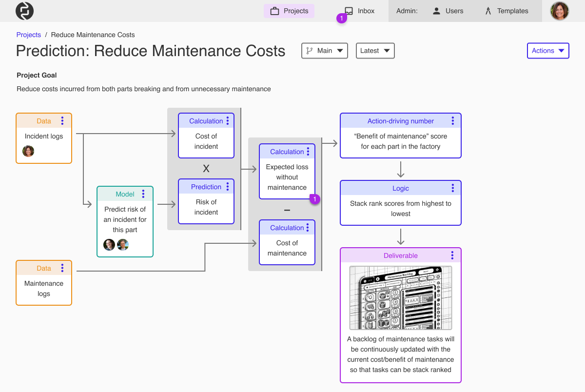The width and height of the screenshot is (585, 392).
Task: Open the Latest version dropdown
Action: tap(375, 50)
